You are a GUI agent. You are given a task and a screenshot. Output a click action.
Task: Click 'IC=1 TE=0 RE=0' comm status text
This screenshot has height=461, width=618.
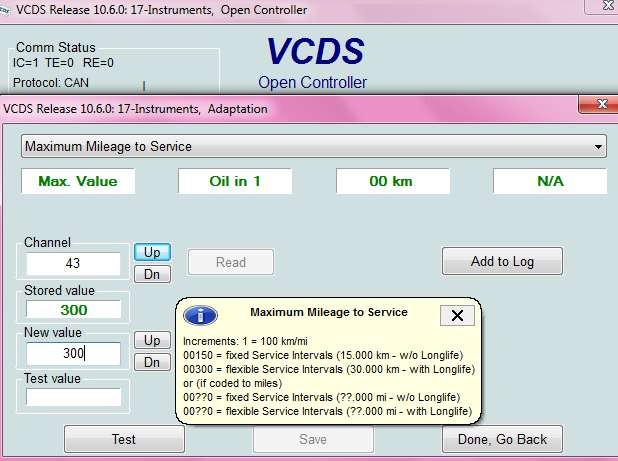(63, 63)
